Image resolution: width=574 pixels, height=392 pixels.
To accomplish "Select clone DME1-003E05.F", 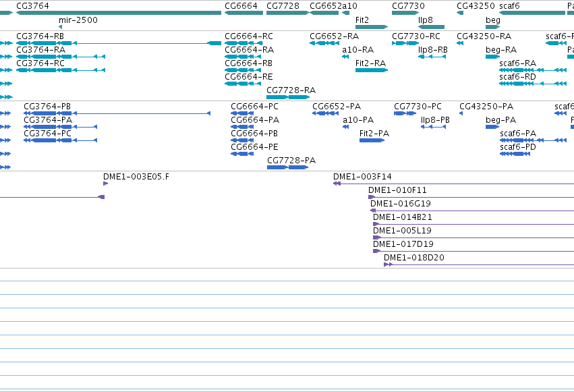I will (x=105, y=184).
